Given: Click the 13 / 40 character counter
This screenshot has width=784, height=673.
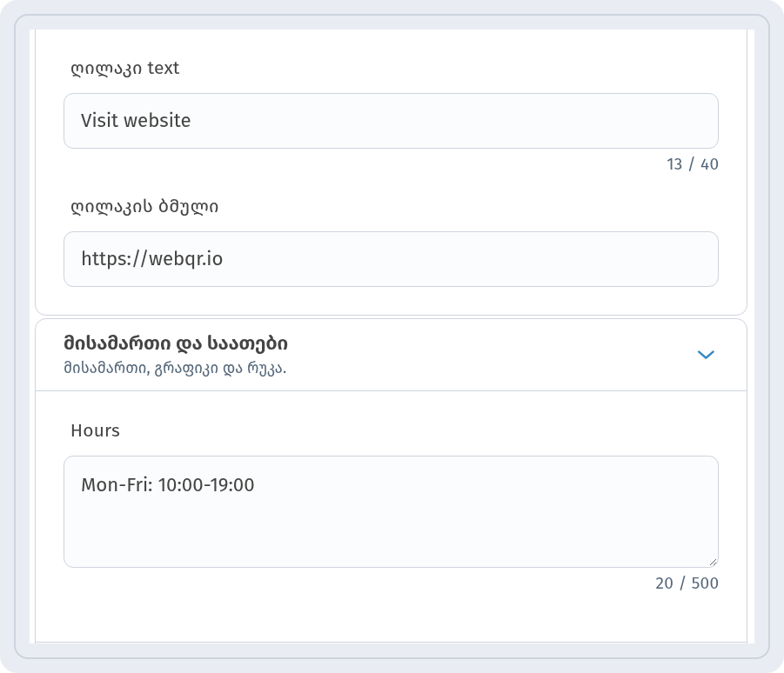Looking at the screenshot, I should [693, 164].
